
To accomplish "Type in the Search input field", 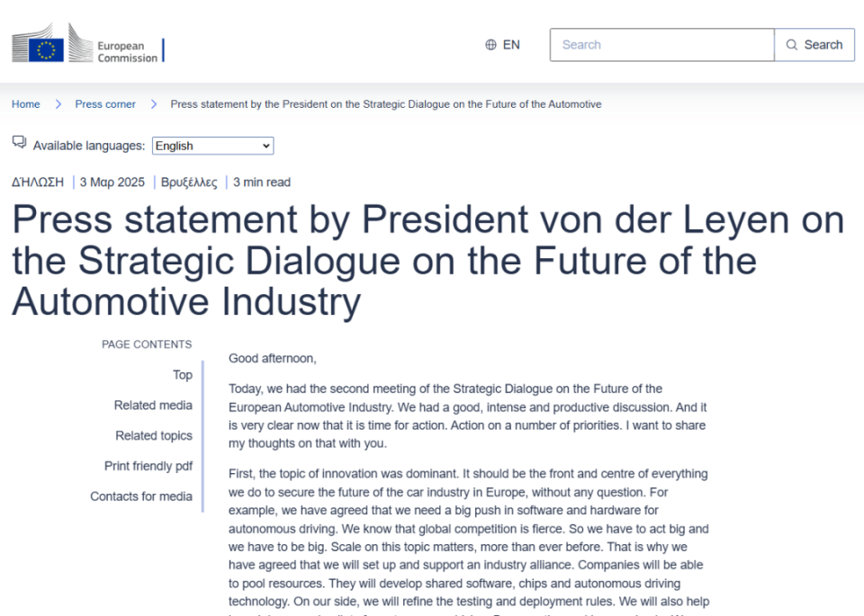I will coord(661,45).
